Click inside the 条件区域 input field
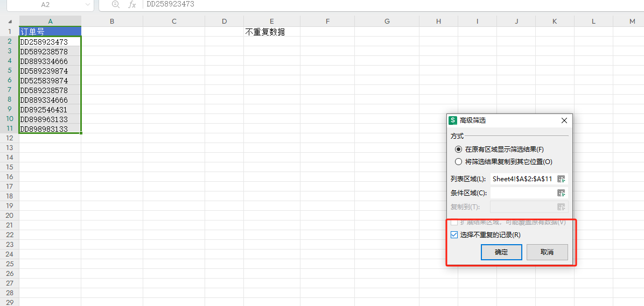This screenshot has height=306, width=644. click(x=522, y=193)
